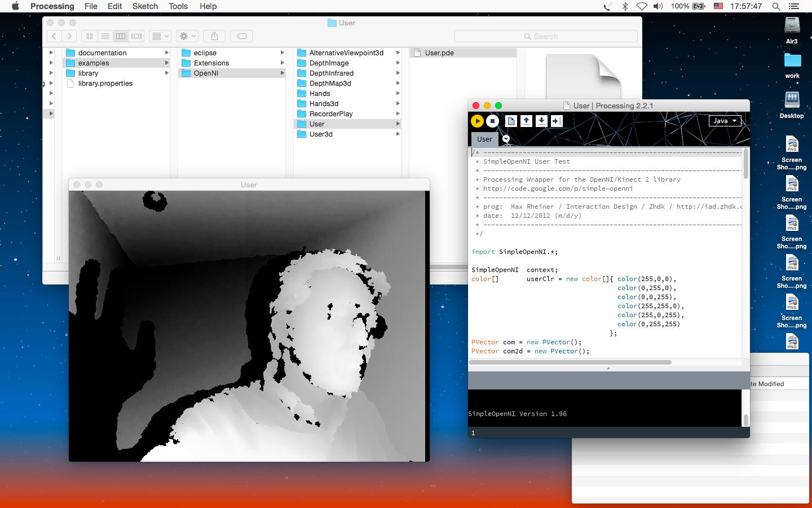The width and height of the screenshot is (812, 508).
Task: Open the Apple menu
Action: pyautogui.click(x=15, y=6)
